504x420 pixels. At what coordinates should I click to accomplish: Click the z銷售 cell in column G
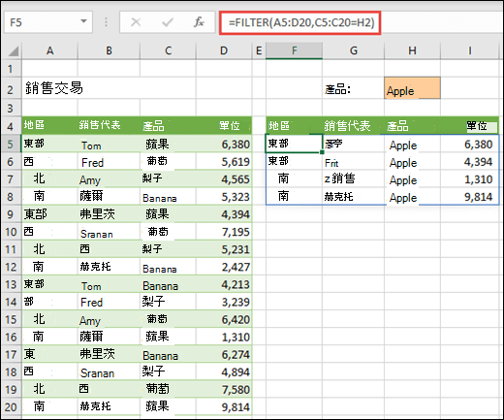354,179
